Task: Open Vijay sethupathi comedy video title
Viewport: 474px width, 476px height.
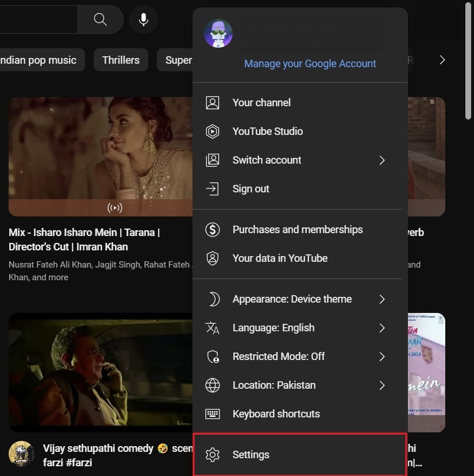Action: coord(117,455)
